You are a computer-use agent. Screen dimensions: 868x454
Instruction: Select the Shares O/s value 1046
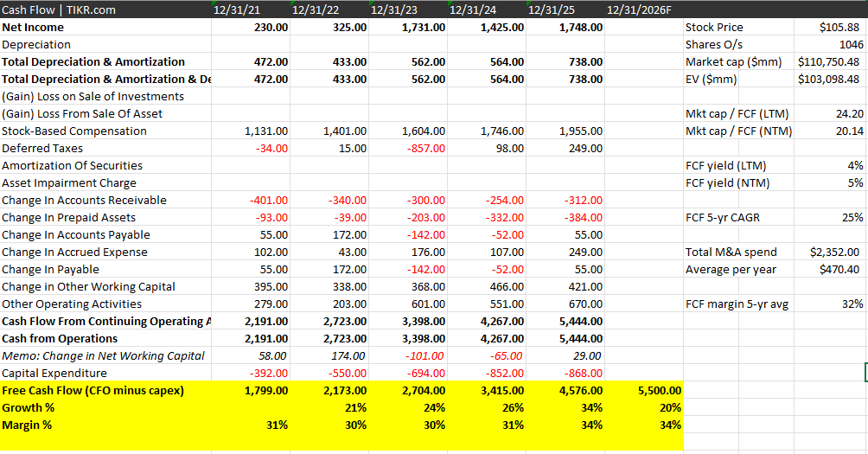coord(851,44)
